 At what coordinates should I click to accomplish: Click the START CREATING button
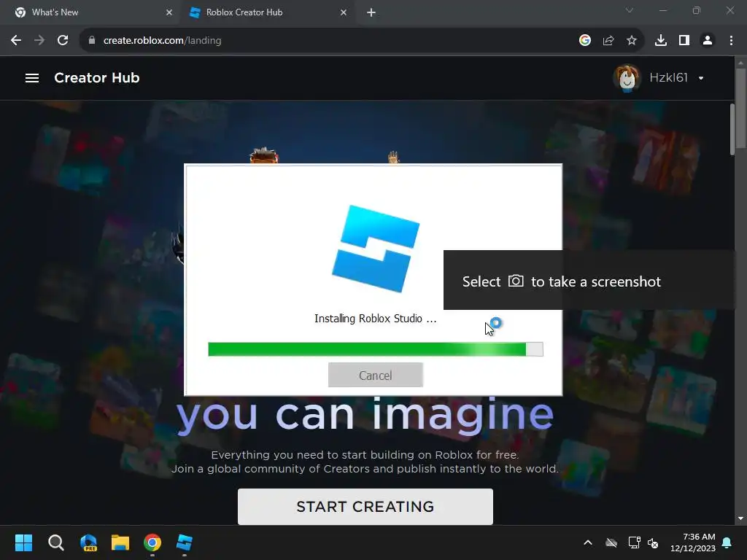coord(365,506)
